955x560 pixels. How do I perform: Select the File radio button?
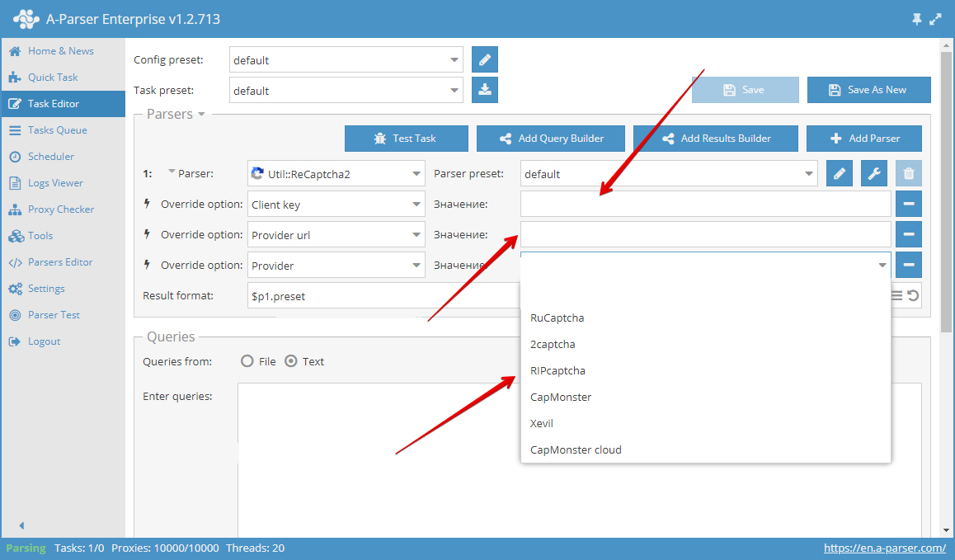(x=247, y=361)
